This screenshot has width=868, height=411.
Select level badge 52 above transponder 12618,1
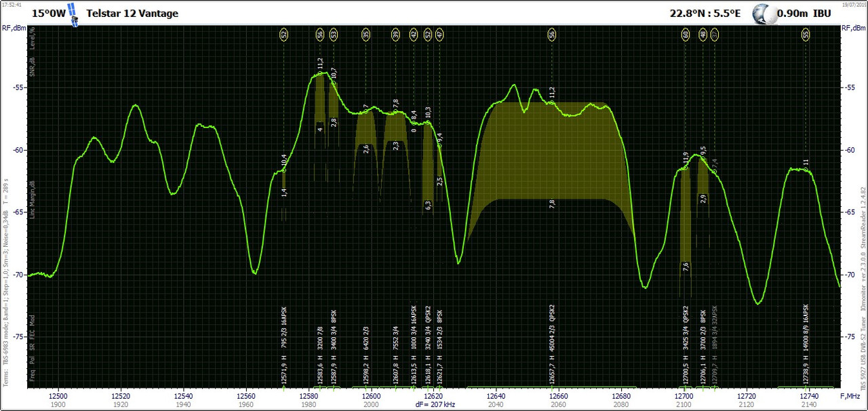click(428, 34)
